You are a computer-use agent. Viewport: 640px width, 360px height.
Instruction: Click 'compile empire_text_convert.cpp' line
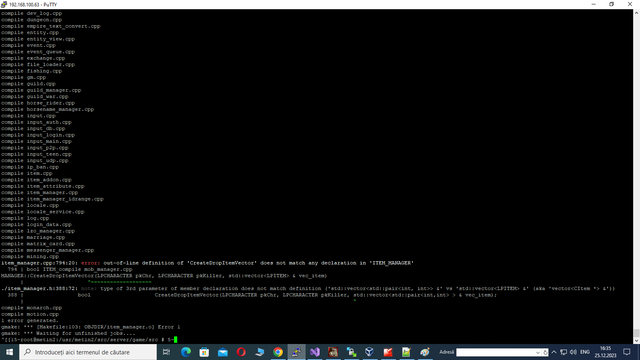[x=51, y=26]
